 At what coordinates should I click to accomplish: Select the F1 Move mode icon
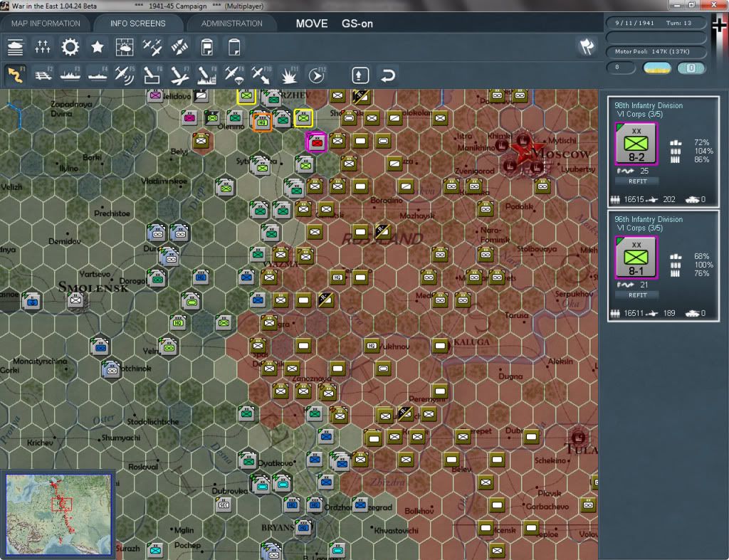click(16, 75)
